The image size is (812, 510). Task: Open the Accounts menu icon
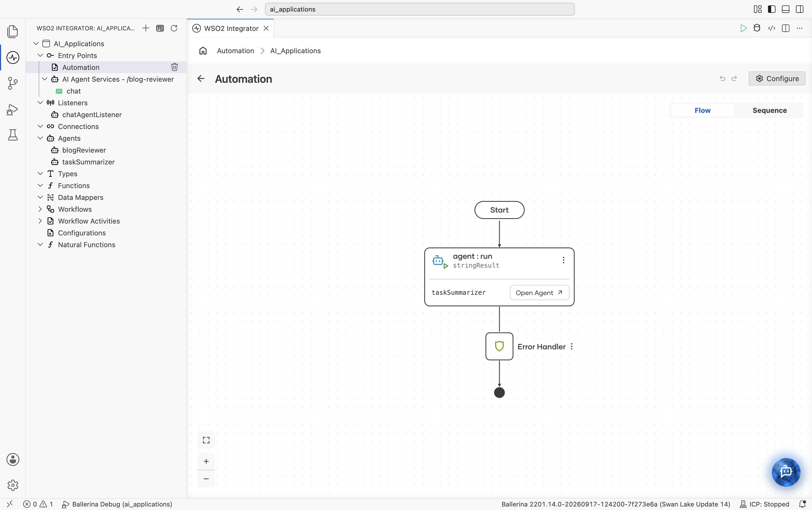pyautogui.click(x=12, y=459)
